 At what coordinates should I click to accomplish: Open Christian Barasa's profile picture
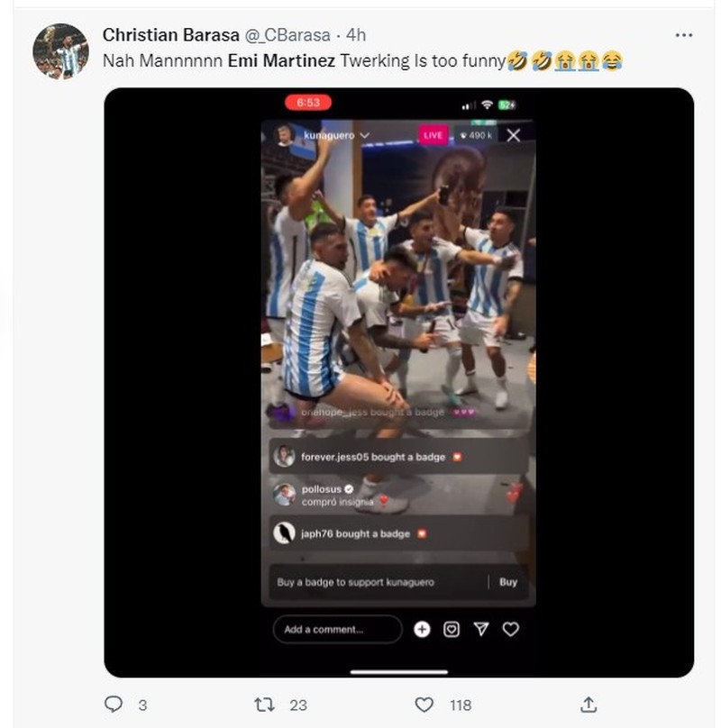tap(60, 51)
